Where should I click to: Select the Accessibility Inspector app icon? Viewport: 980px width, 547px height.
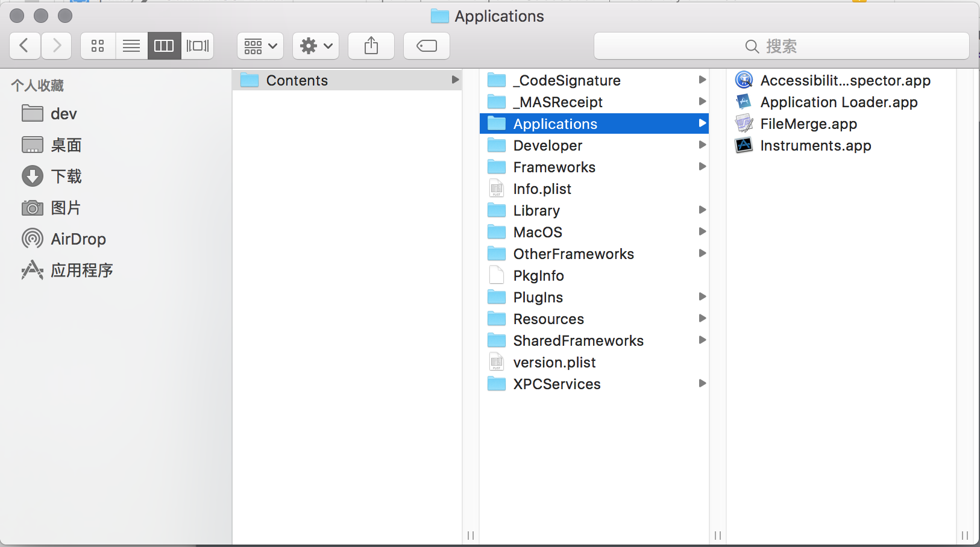[x=744, y=80]
